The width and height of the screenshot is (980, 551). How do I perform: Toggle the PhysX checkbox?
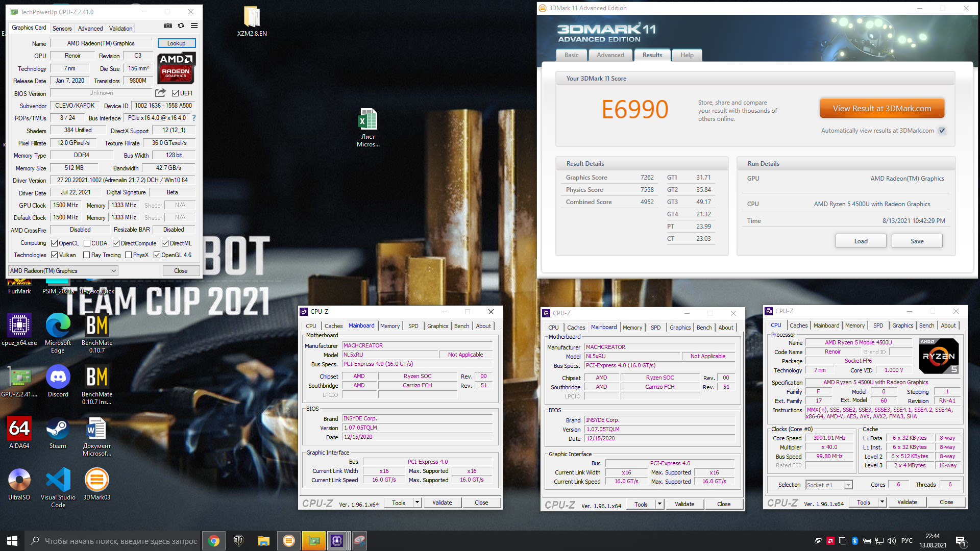click(128, 255)
